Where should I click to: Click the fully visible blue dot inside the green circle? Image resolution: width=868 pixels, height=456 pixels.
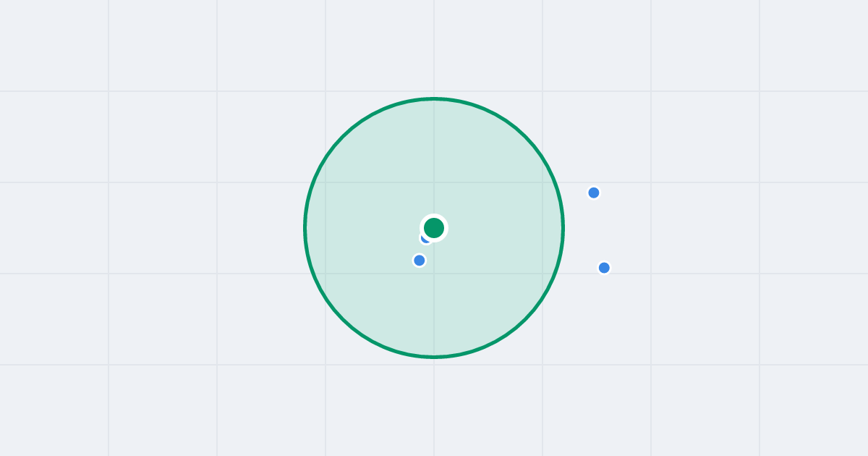pyautogui.click(x=420, y=261)
